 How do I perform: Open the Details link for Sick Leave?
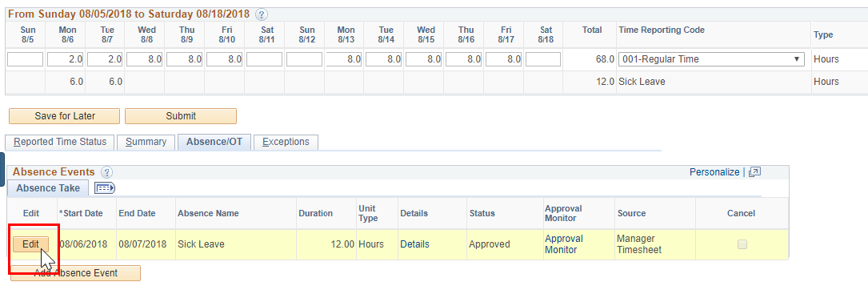tap(414, 244)
